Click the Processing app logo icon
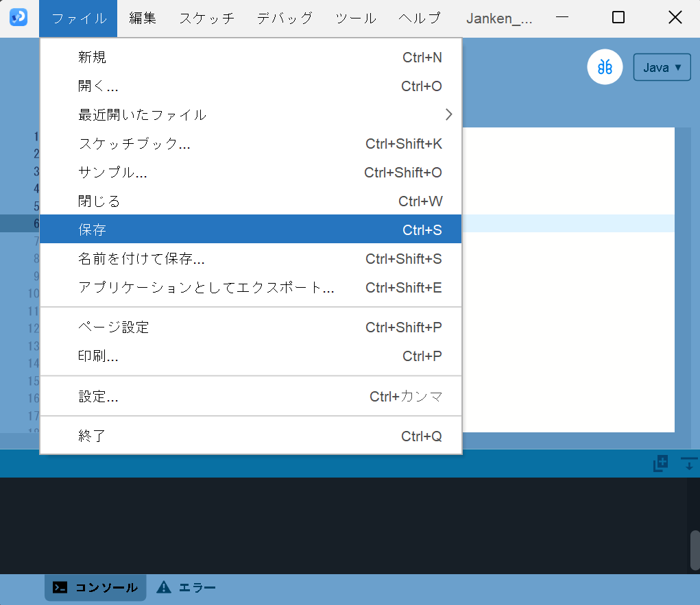The image size is (700, 605). click(x=19, y=18)
